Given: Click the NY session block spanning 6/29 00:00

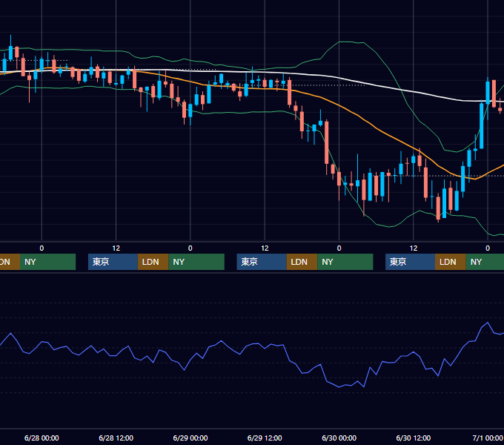Looking at the screenshot, I should [x=196, y=262].
